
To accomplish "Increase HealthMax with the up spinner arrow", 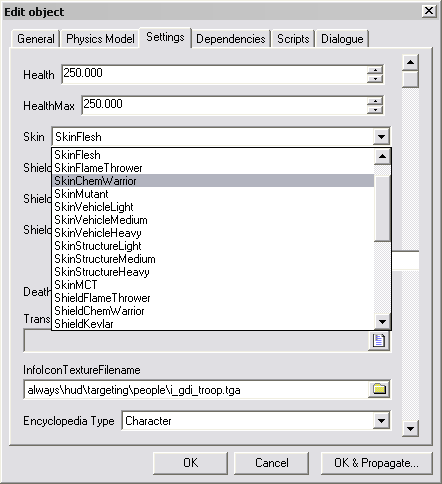I will tap(375, 101).
